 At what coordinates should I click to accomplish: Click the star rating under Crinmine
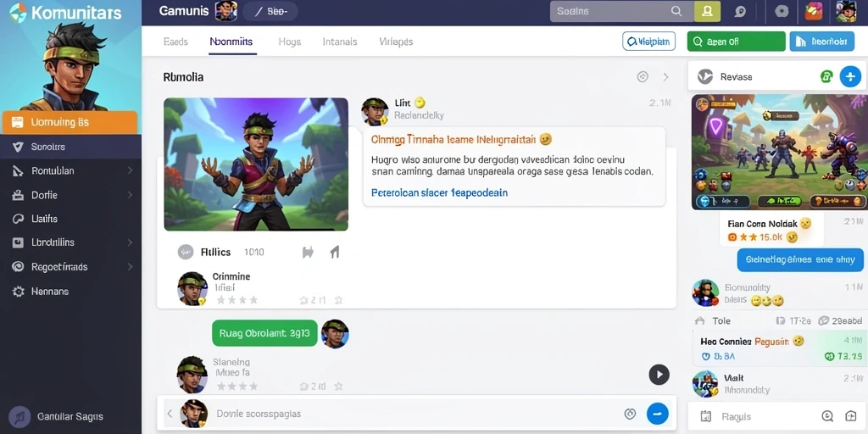click(237, 300)
